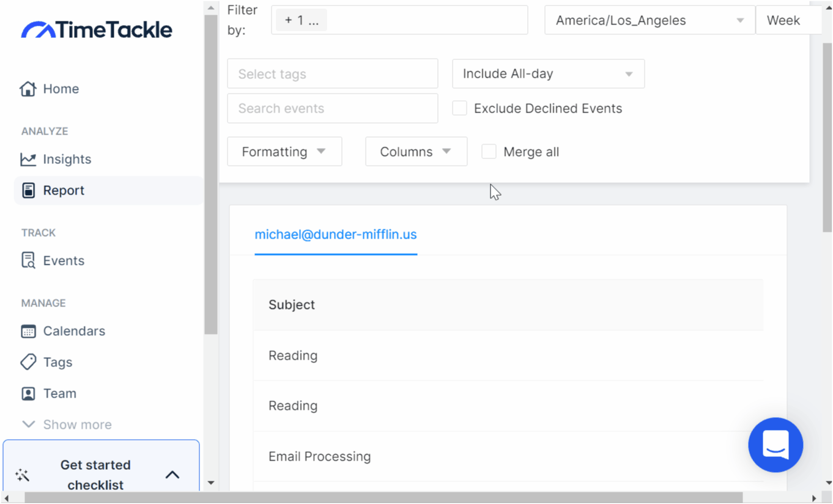Click the TimeTackle logo

97,30
